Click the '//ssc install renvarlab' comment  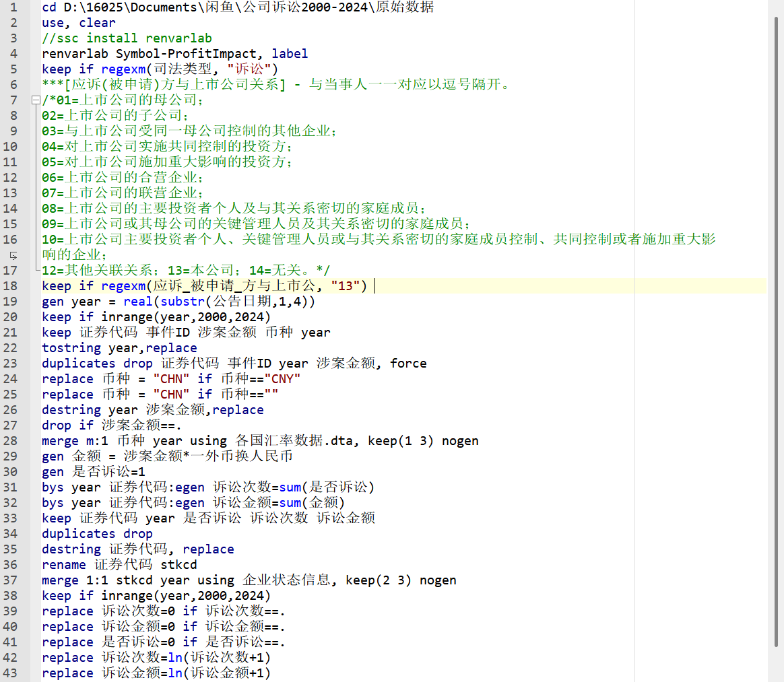point(127,38)
